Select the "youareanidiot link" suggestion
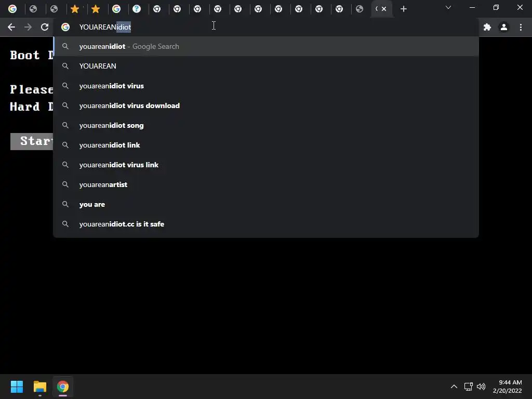 pyautogui.click(x=266, y=145)
